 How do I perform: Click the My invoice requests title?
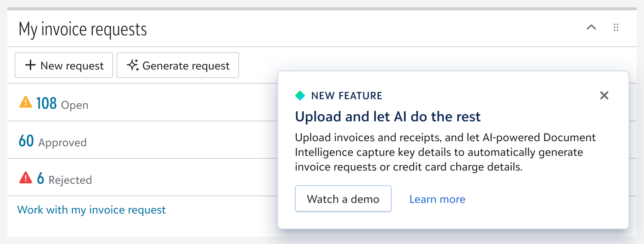point(83,29)
